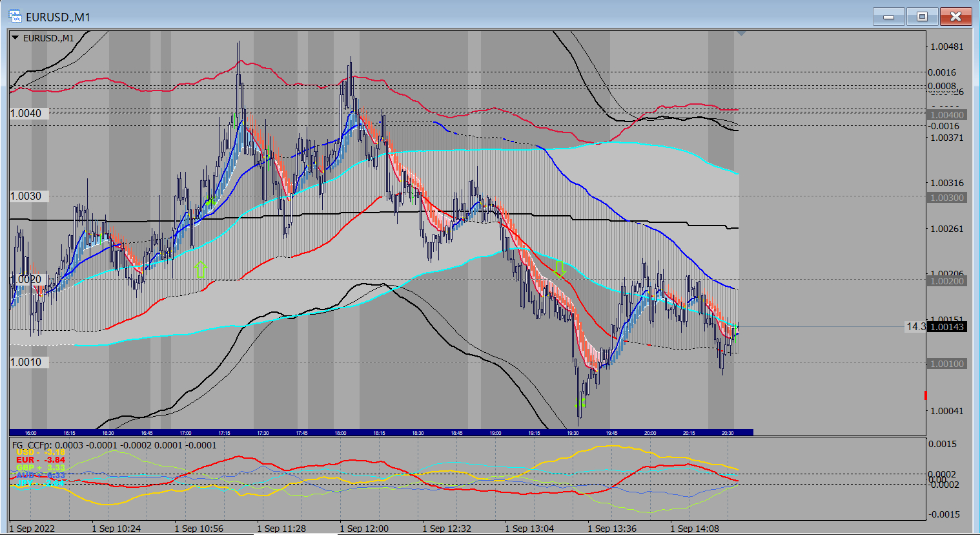Select the red EUR strength legend entry
This screenshot has width=980, height=535.
click(40, 460)
